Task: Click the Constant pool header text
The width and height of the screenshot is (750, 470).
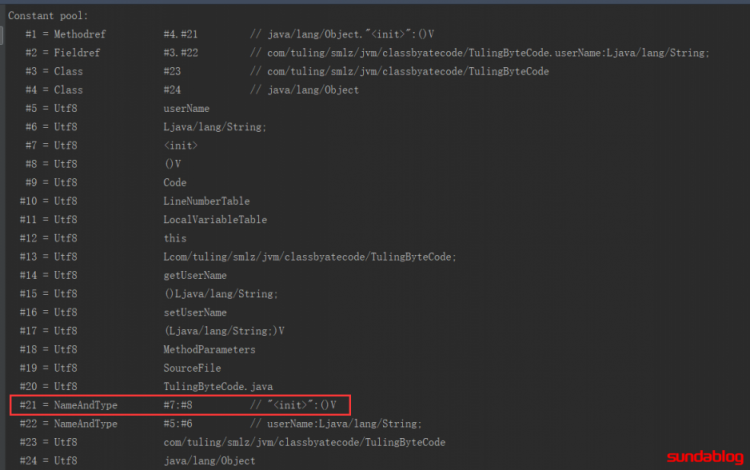Action: click(48, 16)
